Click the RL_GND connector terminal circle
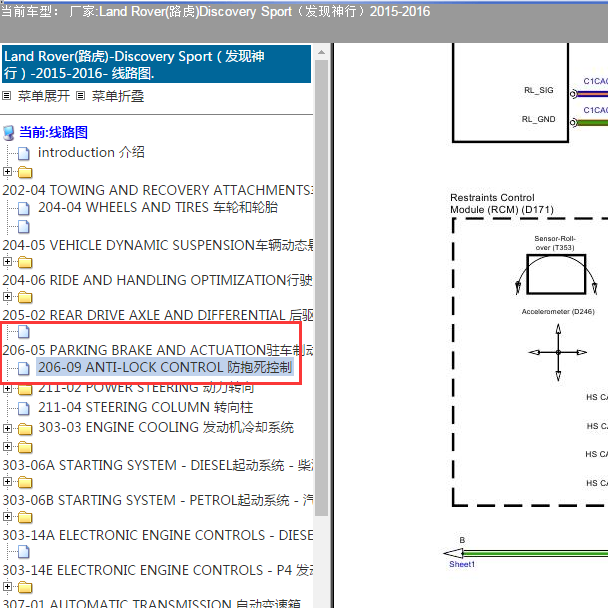This screenshot has width=608, height=608. (x=573, y=123)
